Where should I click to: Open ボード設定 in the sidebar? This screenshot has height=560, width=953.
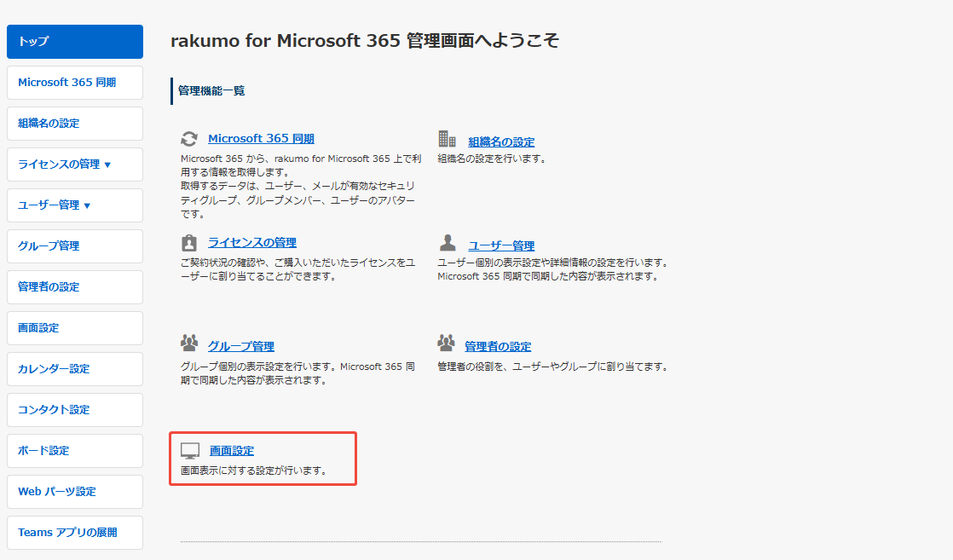pos(75,451)
